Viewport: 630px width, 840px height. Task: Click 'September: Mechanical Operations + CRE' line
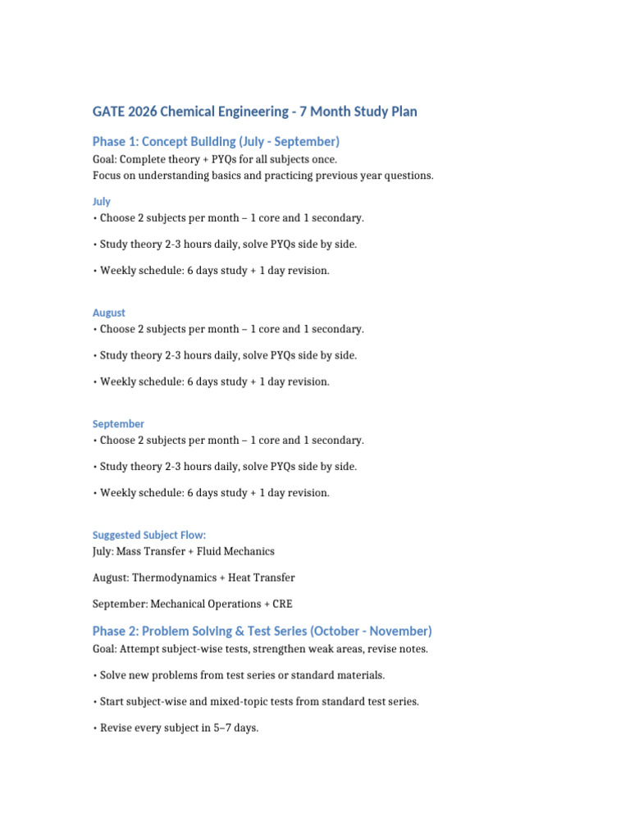click(192, 604)
